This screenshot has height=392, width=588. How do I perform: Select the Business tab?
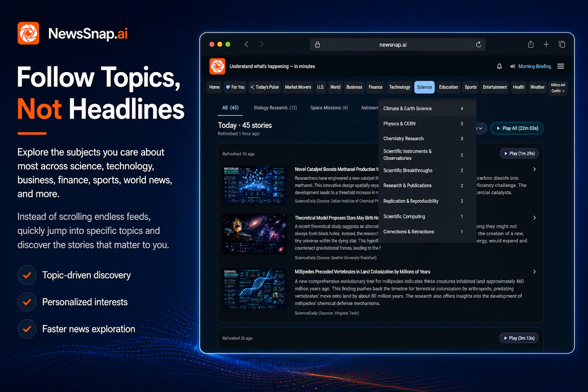[x=354, y=87]
